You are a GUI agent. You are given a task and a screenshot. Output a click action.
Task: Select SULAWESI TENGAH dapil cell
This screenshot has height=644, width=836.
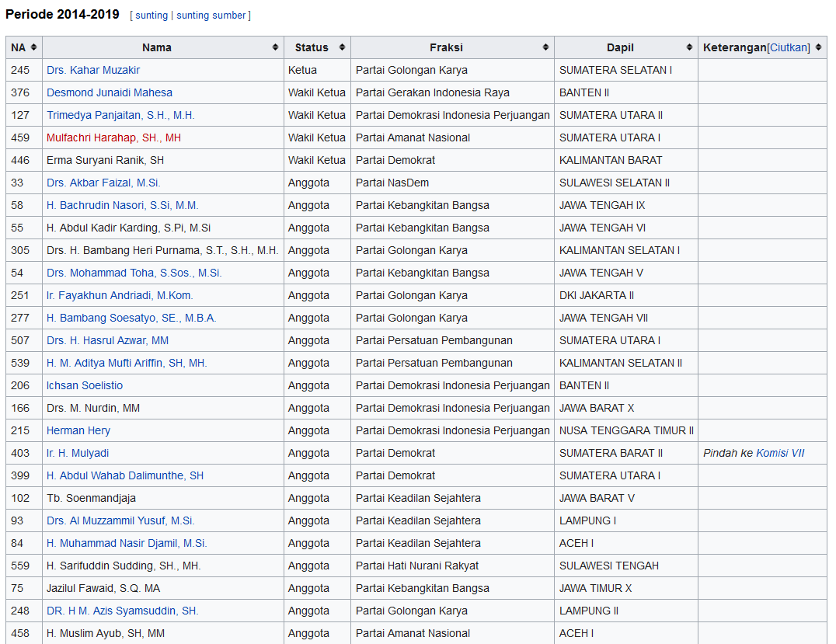click(x=626, y=566)
